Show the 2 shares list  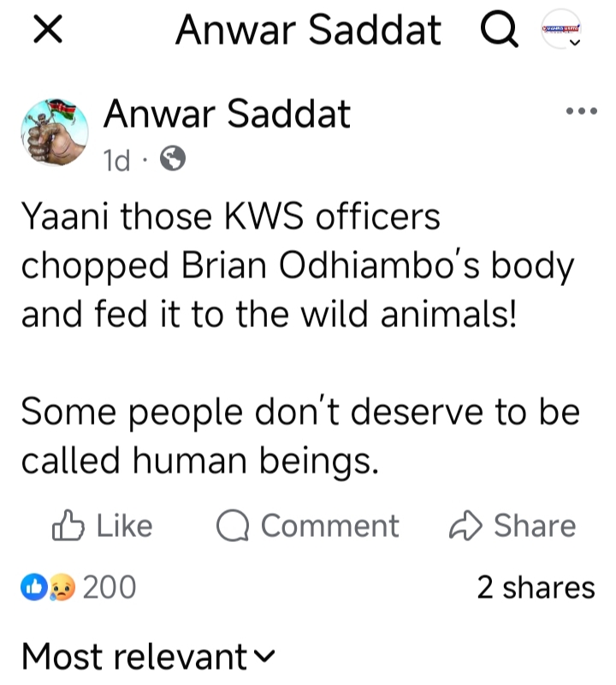tap(535, 587)
